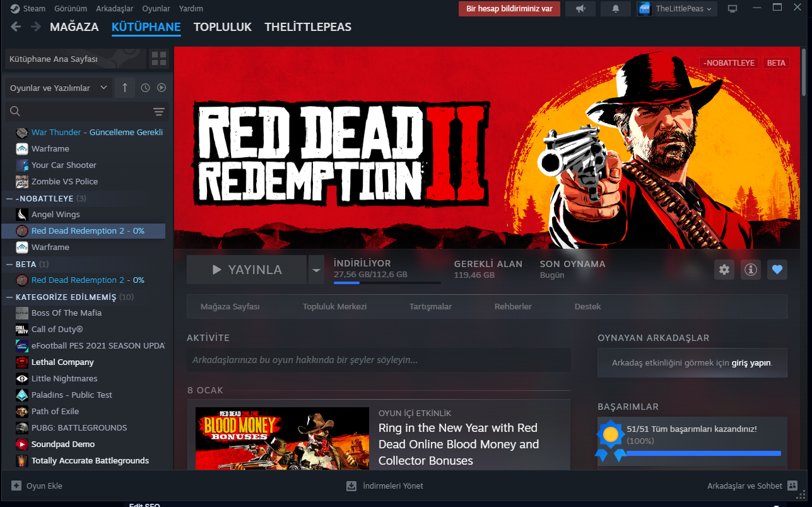
Task: Click the download progress bar
Action: click(387, 283)
